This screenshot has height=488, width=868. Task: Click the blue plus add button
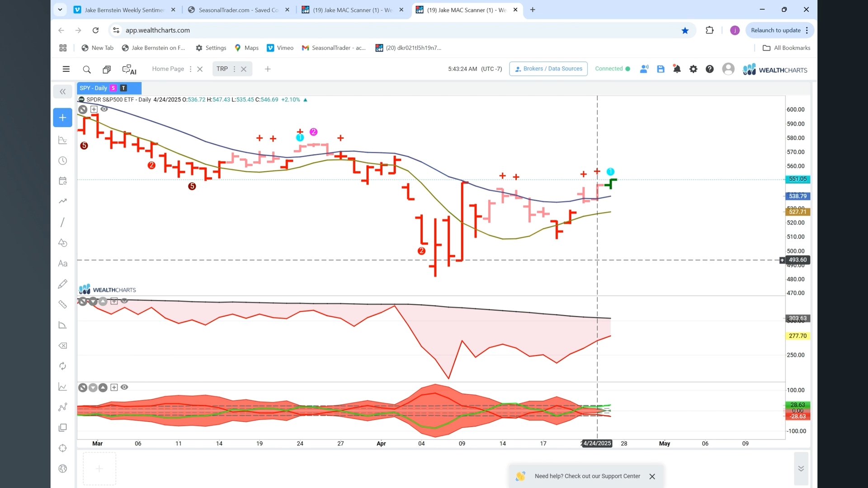click(63, 117)
